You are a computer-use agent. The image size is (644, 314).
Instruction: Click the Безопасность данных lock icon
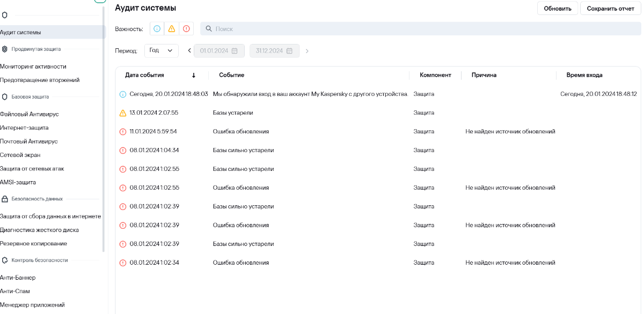coord(5,199)
